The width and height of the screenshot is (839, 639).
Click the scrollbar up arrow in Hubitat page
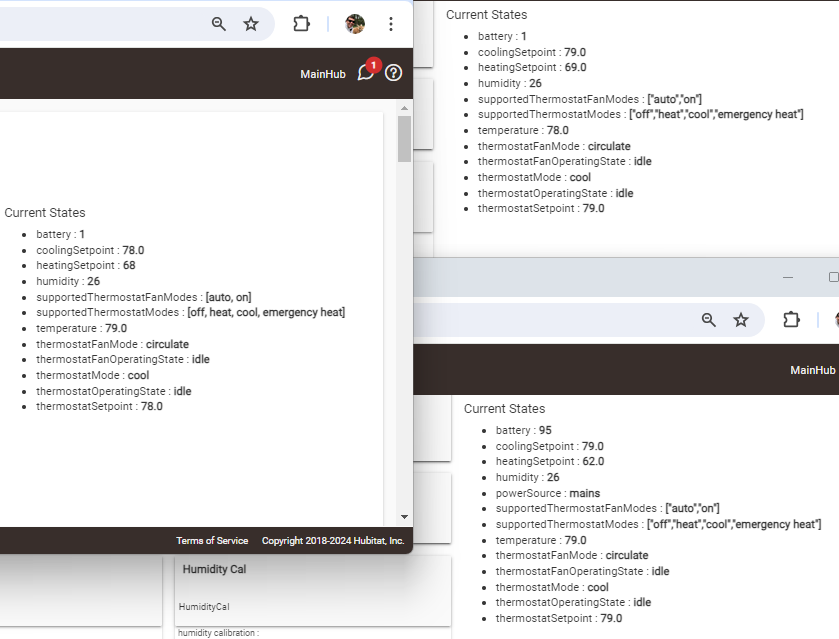click(404, 107)
